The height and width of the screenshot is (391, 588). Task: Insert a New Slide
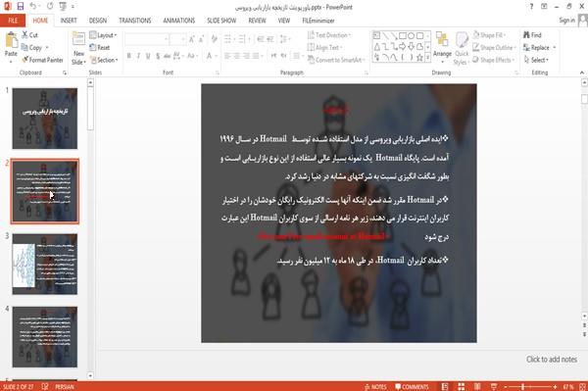click(78, 49)
